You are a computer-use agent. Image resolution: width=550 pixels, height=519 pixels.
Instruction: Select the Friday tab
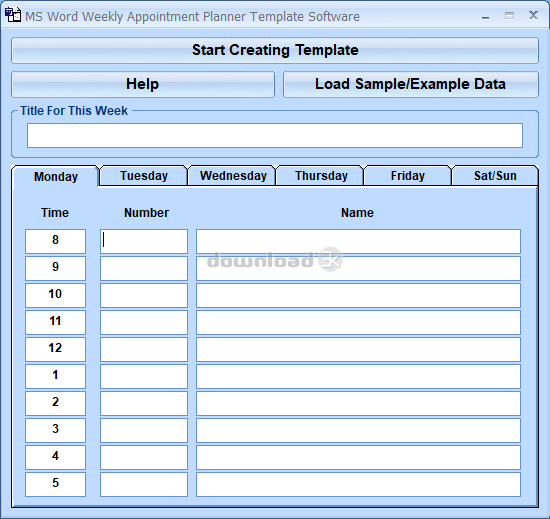coord(408,175)
